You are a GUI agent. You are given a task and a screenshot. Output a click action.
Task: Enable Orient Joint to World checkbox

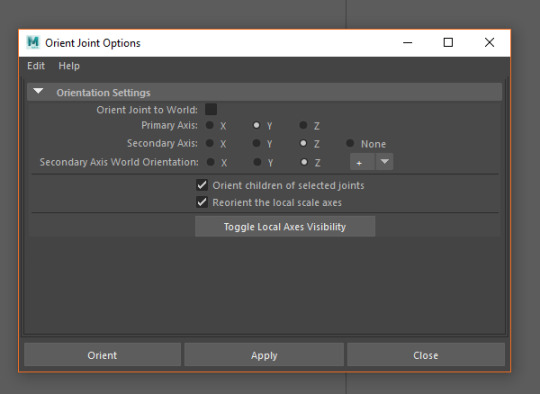211,110
